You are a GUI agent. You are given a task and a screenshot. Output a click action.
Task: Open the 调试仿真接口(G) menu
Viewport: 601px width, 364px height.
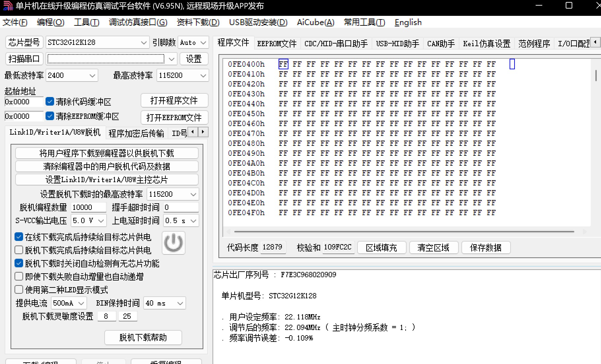pyautogui.click(x=138, y=22)
